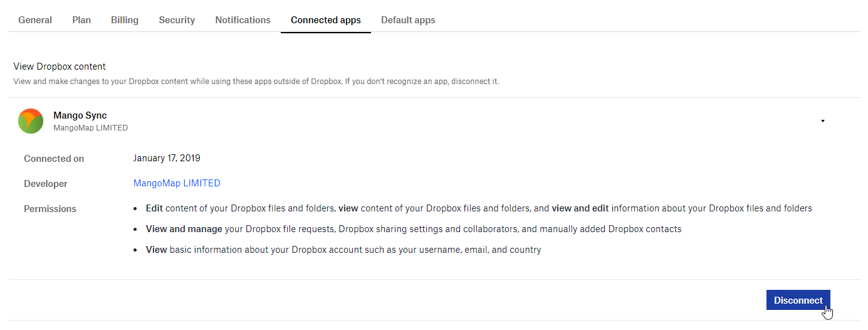
Task: Select the View and manage file requests permission
Action: (x=413, y=229)
